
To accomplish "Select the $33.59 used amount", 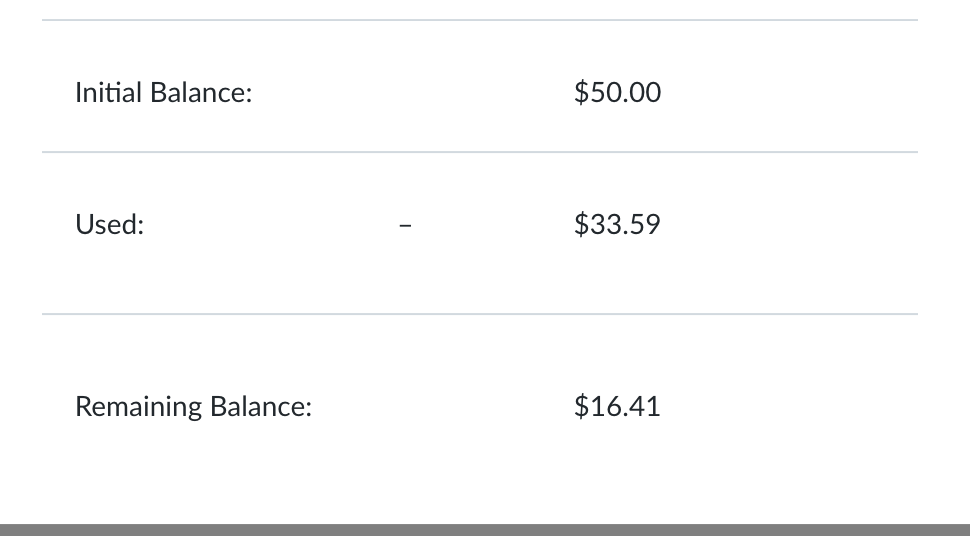I will coord(617,224).
